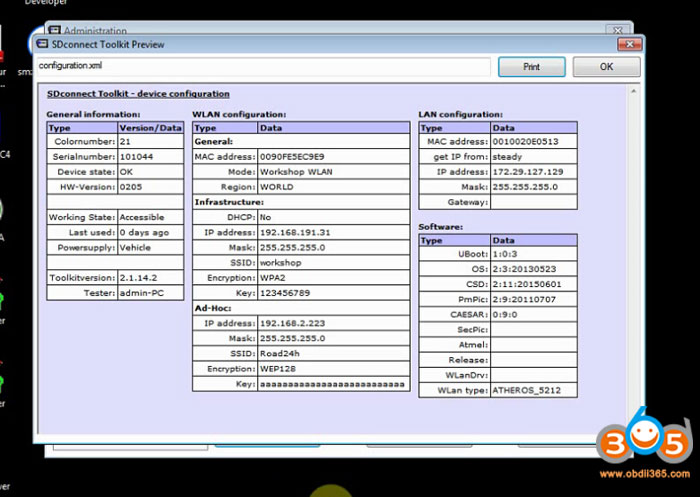Click the CAESAR value 0:9:0
The height and width of the screenshot is (497, 700).
pyautogui.click(x=505, y=315)
